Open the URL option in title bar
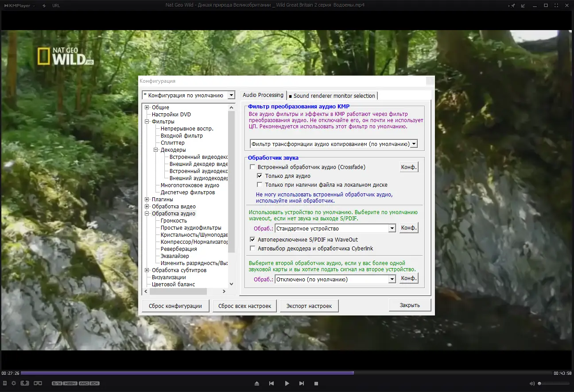Viewport: 574px width, 392px height. [x=56, y=6]
